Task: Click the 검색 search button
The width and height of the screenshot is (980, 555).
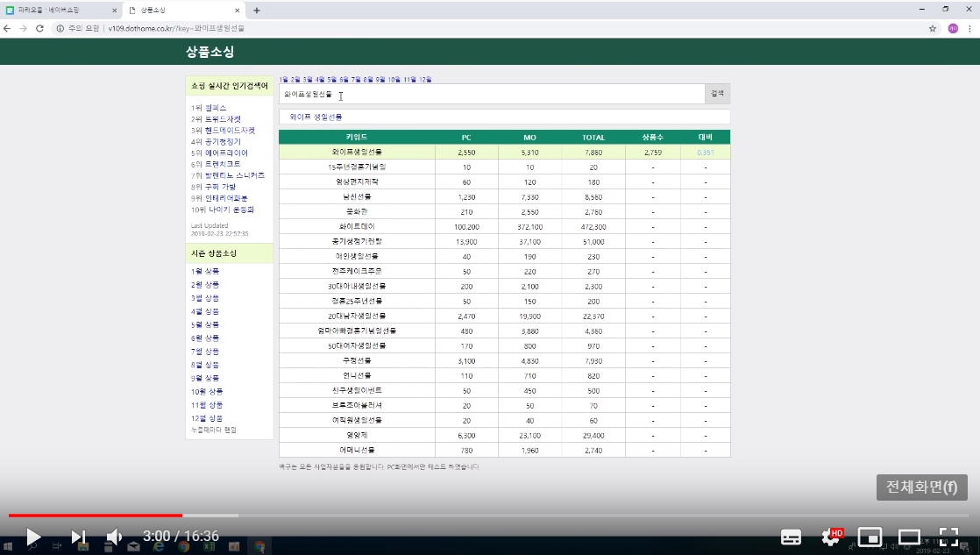Action: pyautogui.click(x=717, y=94)
